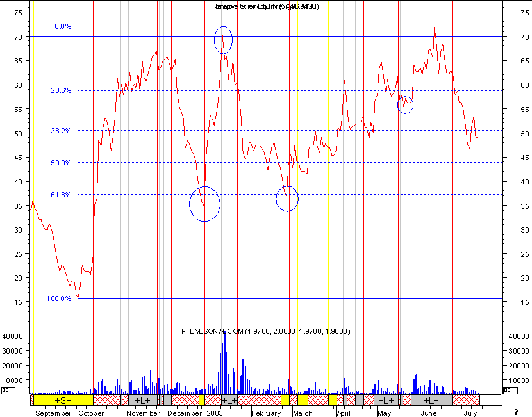Screen dimensions: 532x417
Task: Click the March month label
Action: 303,413
